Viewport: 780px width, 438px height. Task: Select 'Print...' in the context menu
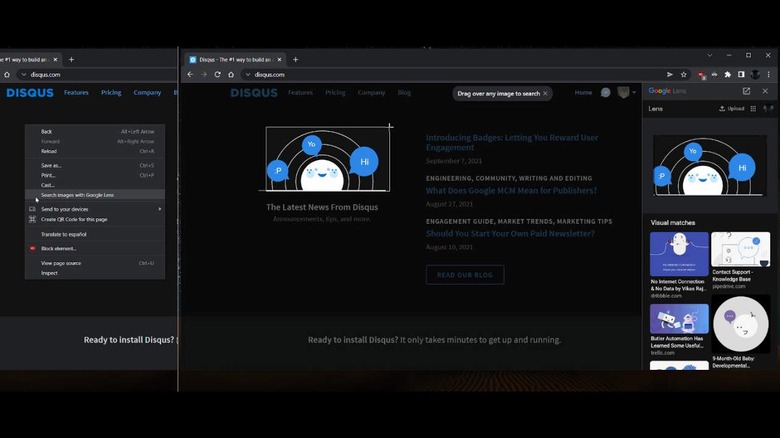[95, 175]
